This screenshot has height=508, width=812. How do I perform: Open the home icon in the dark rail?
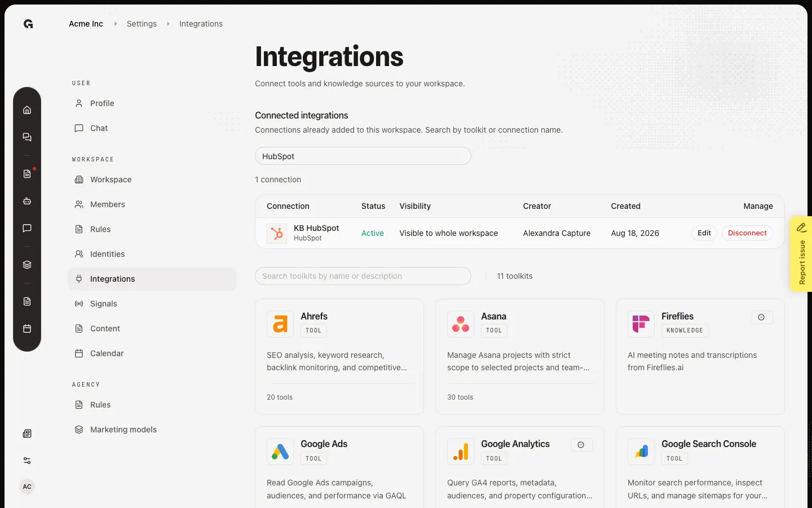click(27, 110)
